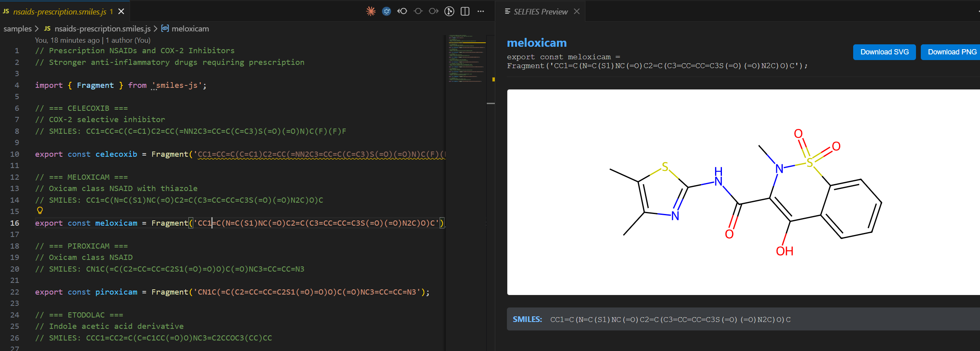Open the git graph circle icon

[449, 11]
